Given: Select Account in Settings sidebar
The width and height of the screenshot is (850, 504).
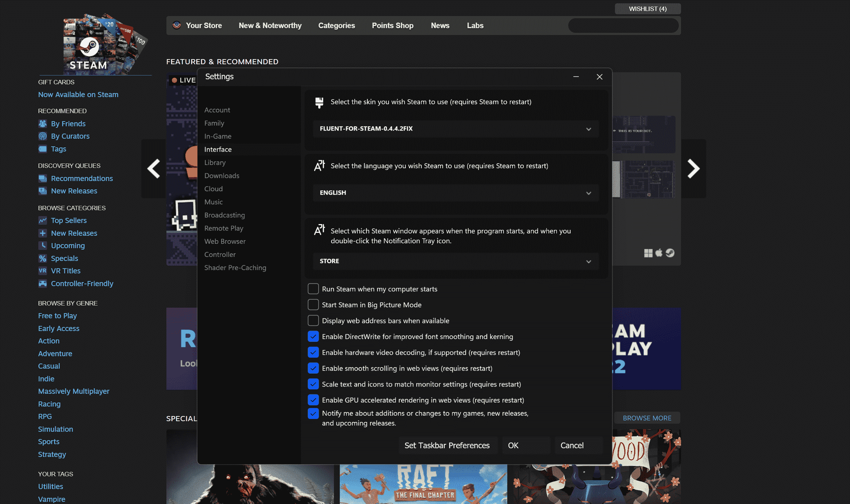Looking at the screenshot, I should click(217, 110).
